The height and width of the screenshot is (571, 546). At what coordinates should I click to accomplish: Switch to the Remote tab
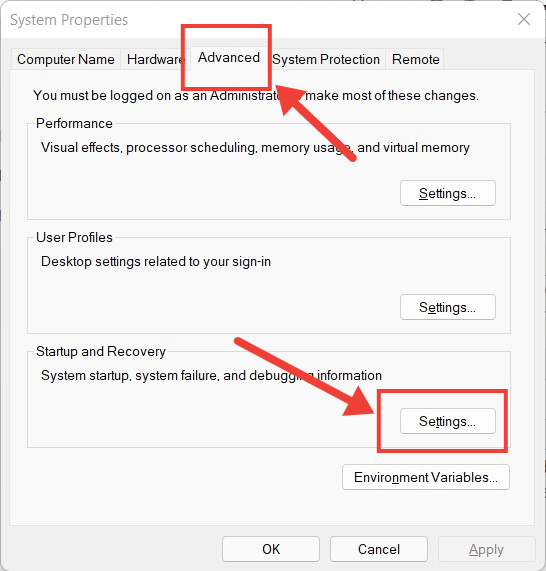click(415, 59)
